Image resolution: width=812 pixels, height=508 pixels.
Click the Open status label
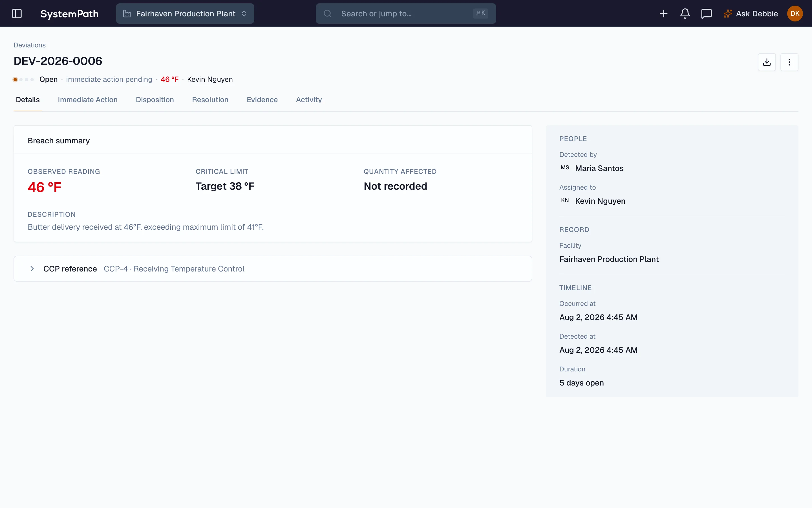click(x=48, y=80)
